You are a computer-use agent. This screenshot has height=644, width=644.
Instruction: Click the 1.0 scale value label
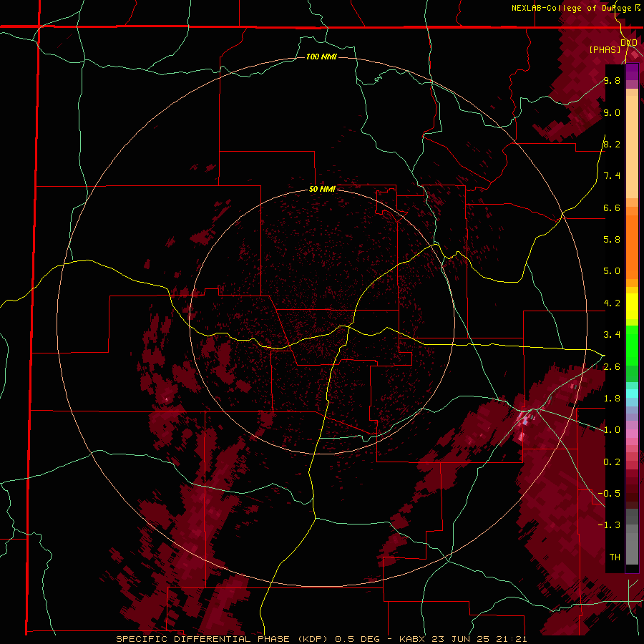(x=612, y=429)
